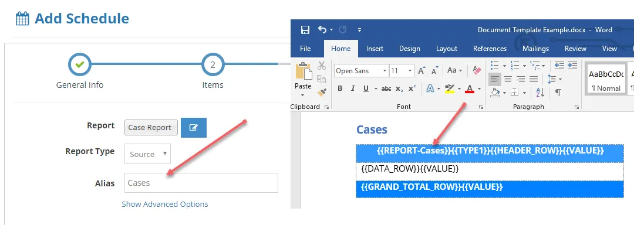This screenshot has width=644, height=225.
Task: Click the Cut scissors icon
Action: point(322,66)
